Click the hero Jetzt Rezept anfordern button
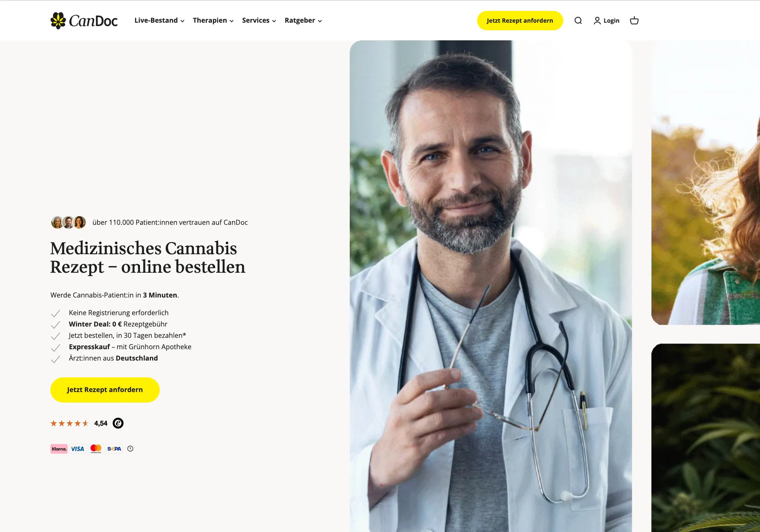Viewport: 760px width, 532px height. (x=105, y=390)
